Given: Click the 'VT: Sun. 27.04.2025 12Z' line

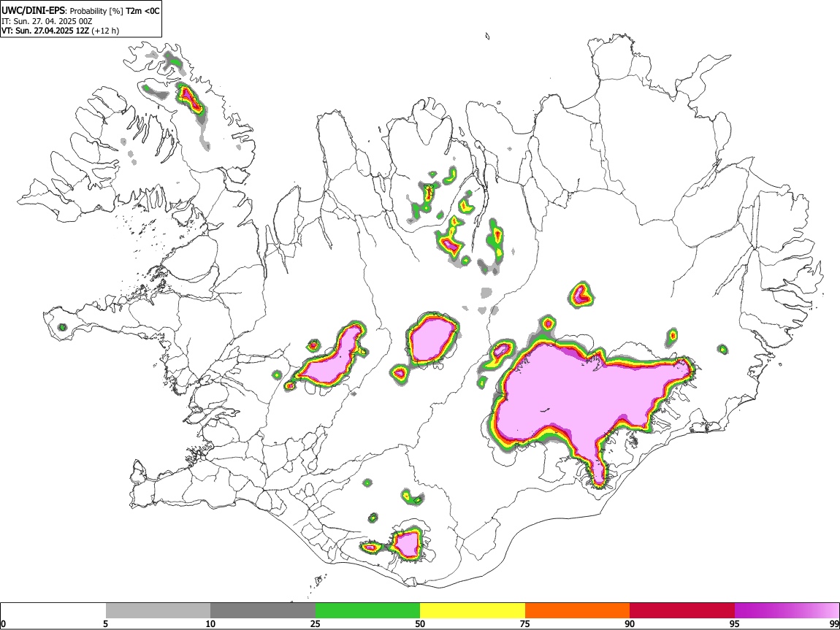Looking at the screenshot, I should [x=45, y=31].
